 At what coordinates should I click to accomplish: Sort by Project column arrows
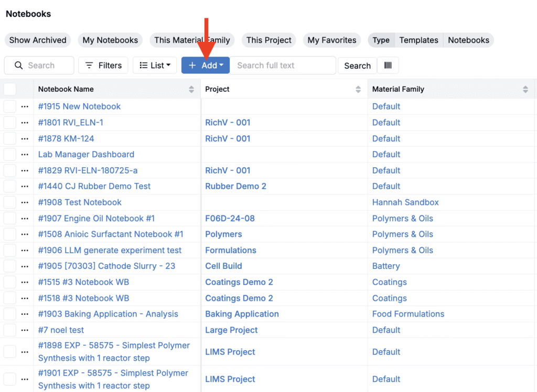[x=358, y=90]
